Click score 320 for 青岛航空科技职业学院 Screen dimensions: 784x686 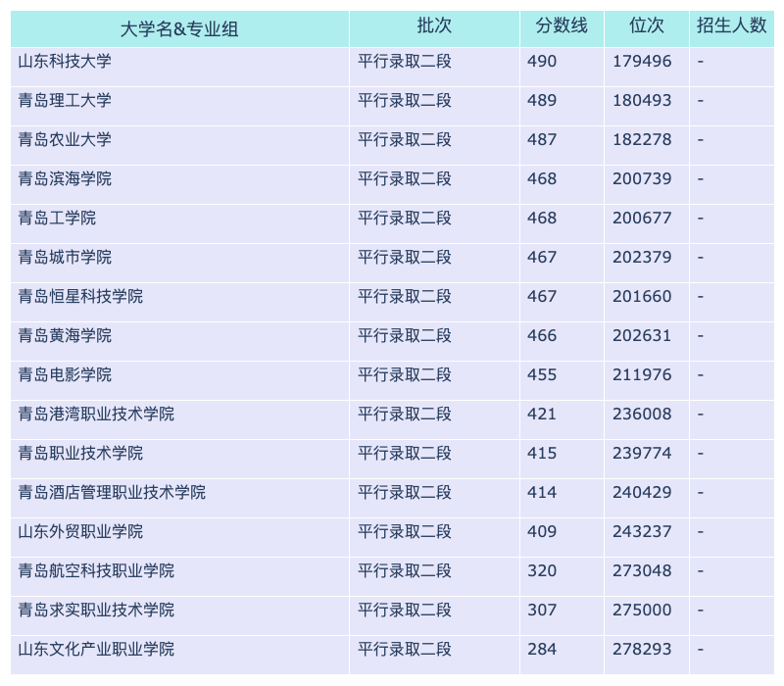(x=542, y=570)
